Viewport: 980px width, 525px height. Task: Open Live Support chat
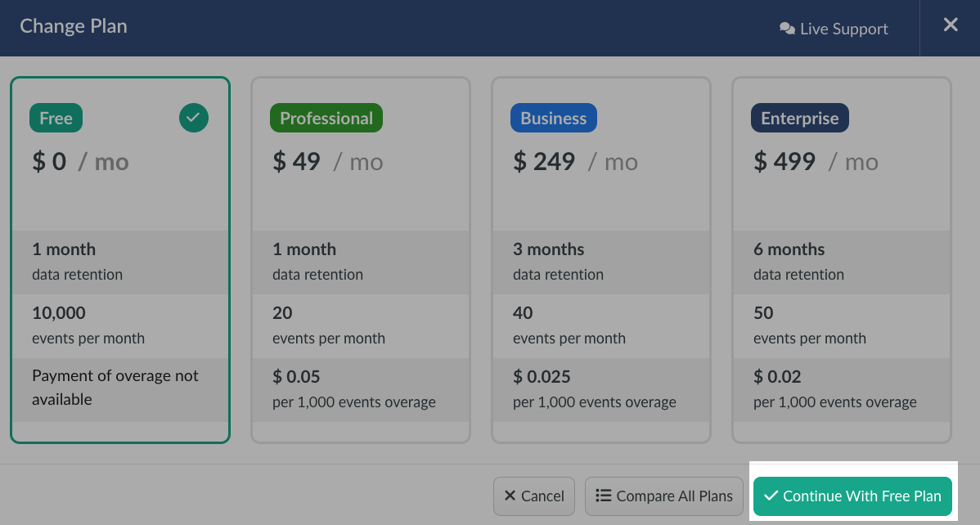click(834, 29)
